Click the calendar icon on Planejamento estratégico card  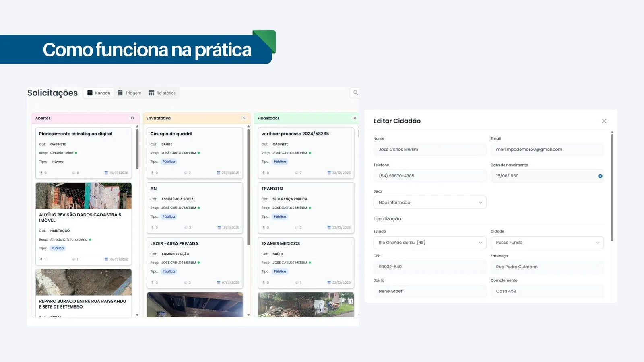click(x=106, y=173)
